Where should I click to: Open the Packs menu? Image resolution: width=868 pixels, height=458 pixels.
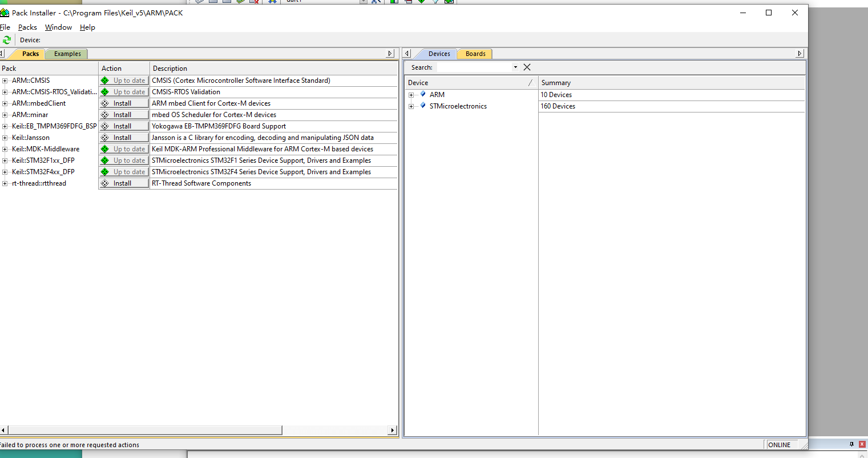27,27
